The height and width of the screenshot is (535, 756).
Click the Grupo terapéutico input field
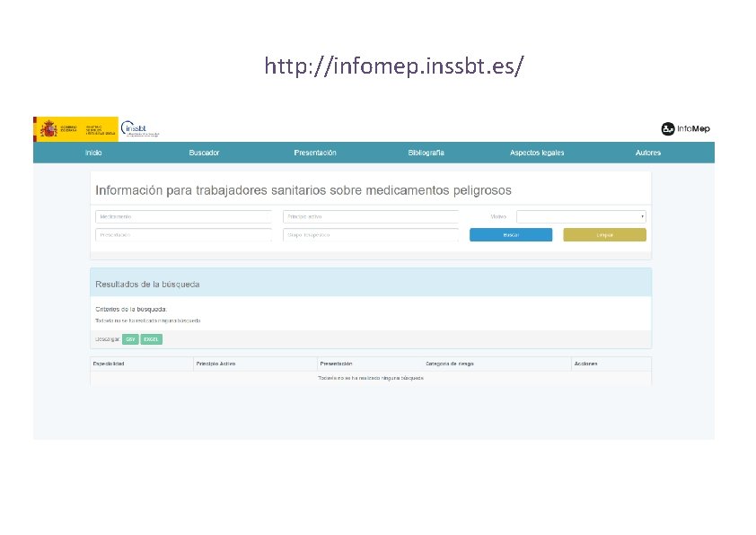coord(369,235)
